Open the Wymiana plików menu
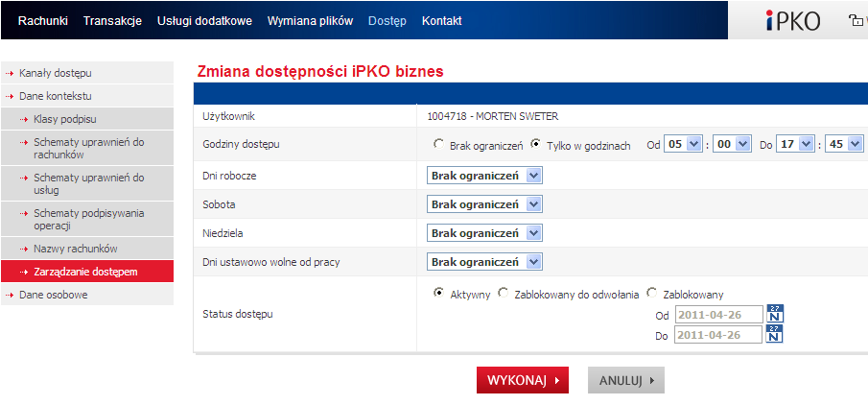Viewport: 868px width, 405px height. click(x=310, y=21)
